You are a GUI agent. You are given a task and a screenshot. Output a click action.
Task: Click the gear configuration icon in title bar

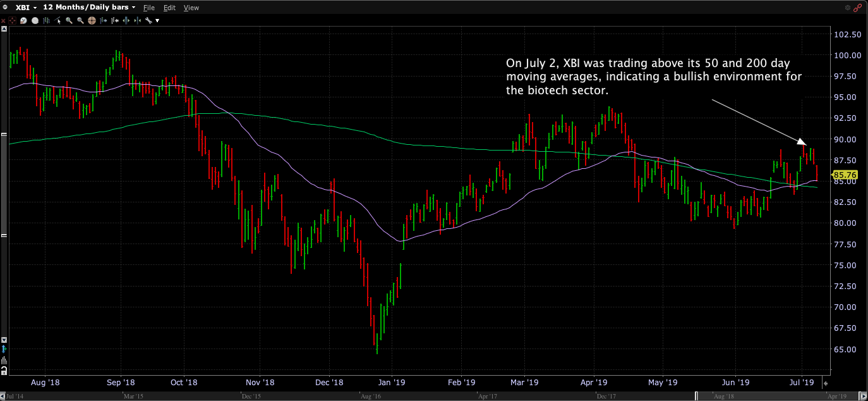(847, 8)
